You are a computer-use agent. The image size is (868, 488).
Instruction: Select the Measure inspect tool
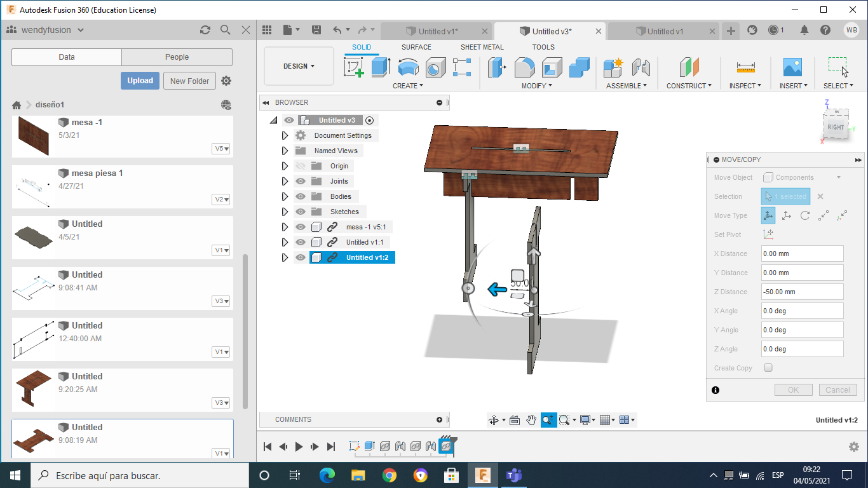pyautogui.click(x=745, y=67)
